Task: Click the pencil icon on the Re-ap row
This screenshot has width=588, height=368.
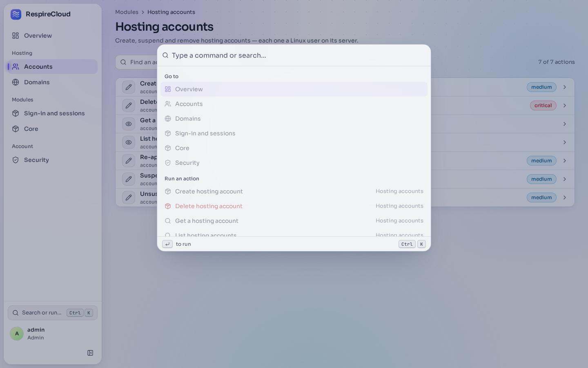Action: coord(129,161)
